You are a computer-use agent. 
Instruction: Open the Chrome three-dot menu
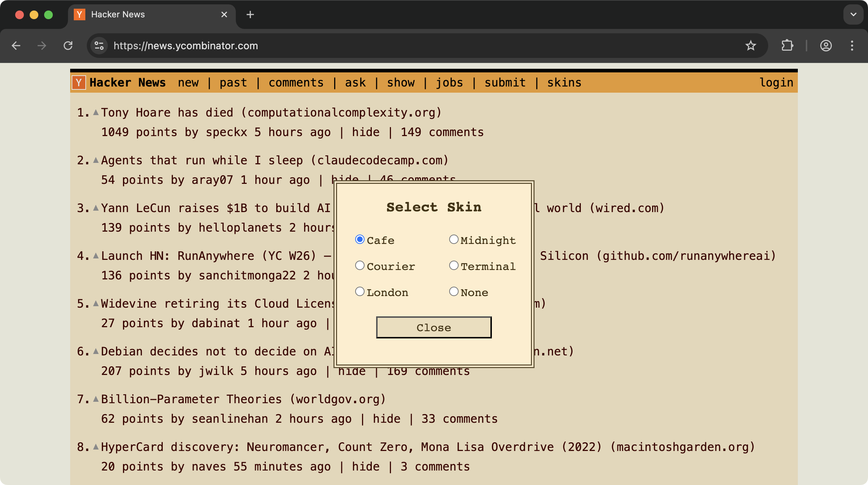pyautogui.click(x=852, y=46)
